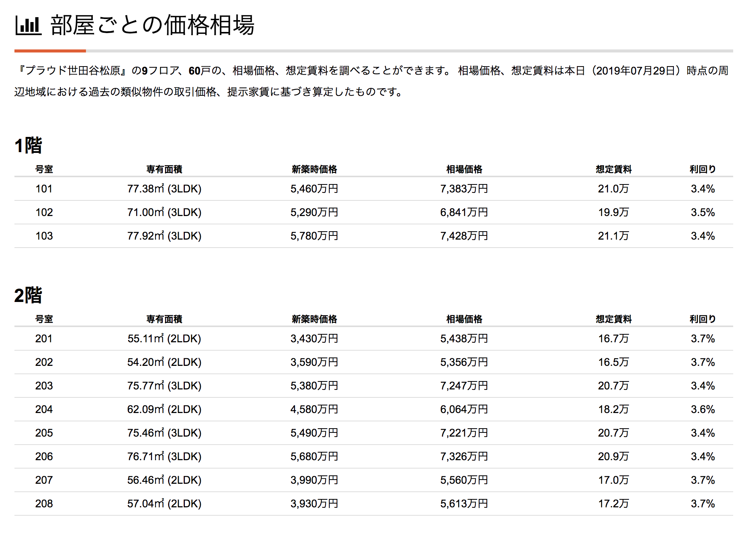Click market price 5,356万円

coord(464,362)
